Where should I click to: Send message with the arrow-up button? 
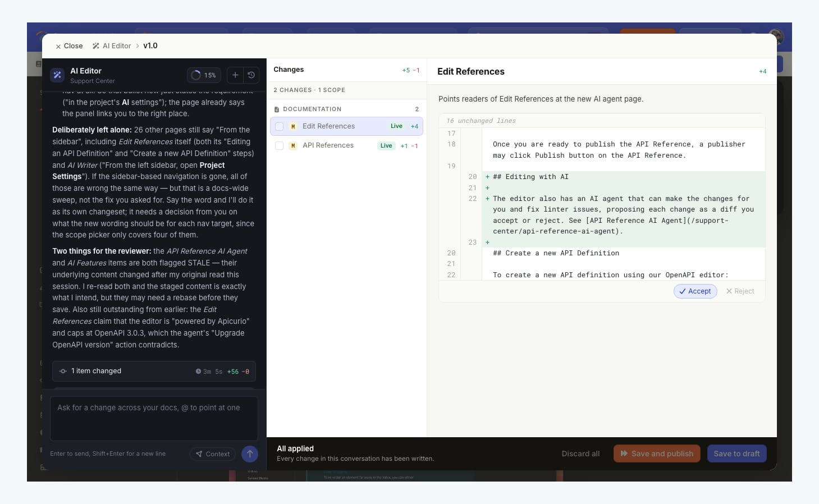[x=250, y=454]
